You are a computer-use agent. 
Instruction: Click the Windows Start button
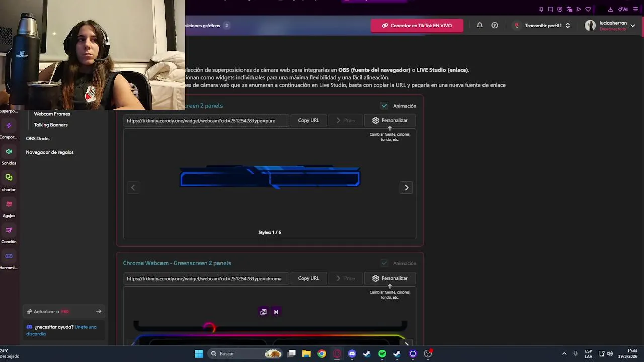point(199,354)
